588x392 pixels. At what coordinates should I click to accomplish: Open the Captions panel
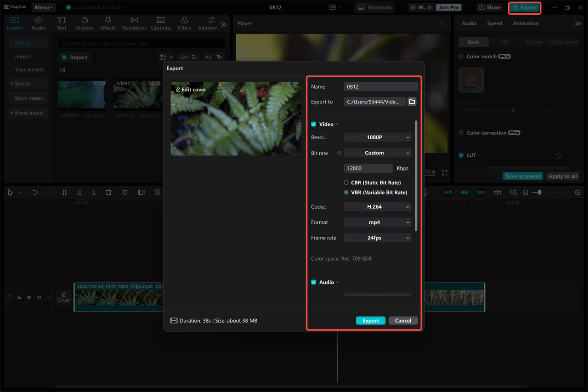coord(160,23)
